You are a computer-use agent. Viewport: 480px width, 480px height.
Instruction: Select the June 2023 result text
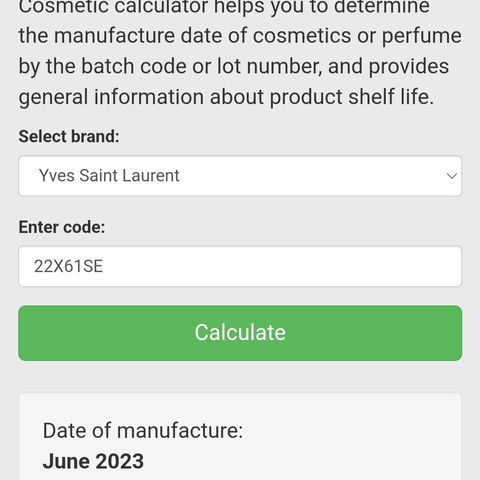[x=93, y=461]
